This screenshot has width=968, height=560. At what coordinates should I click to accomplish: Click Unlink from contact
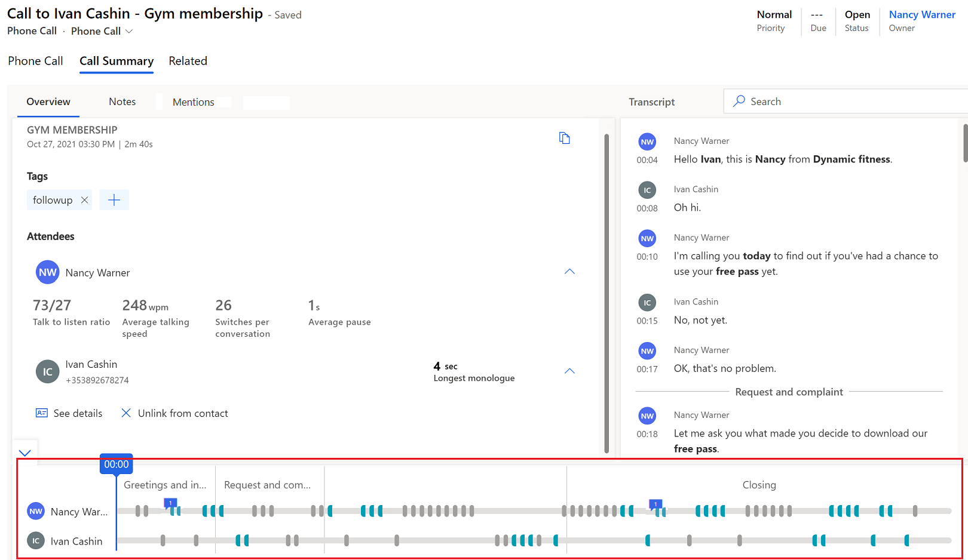tap(182, 413)
